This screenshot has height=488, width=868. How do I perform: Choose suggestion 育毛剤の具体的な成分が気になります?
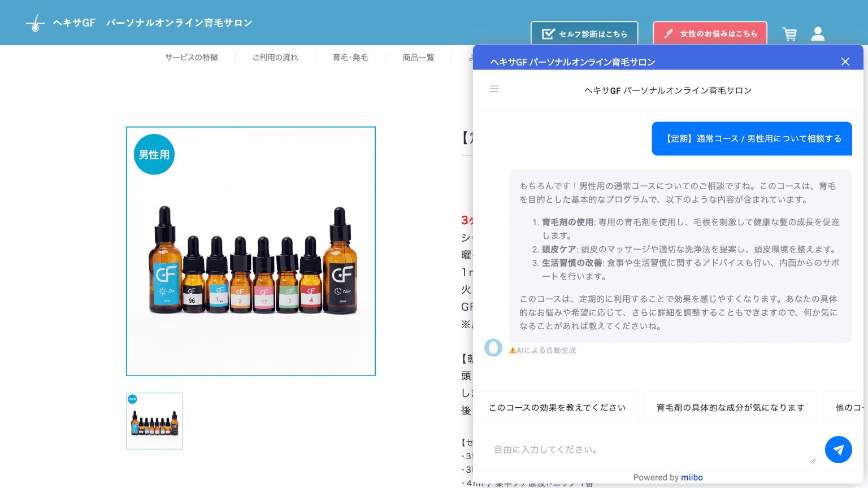pos(730,408)
